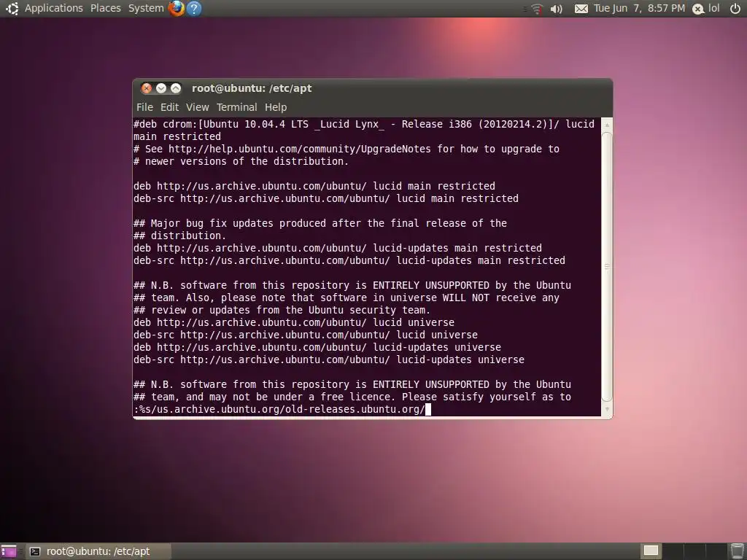The image size is (747, 560).
Task: Open the power session menu icon
Action: point(735,9)
